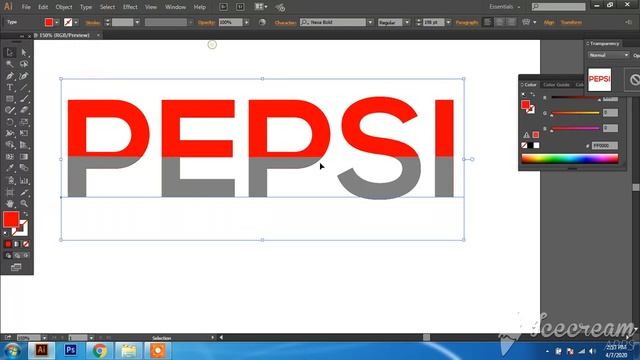Select the Rotate tool
The image size is (640, 360).
(10, 122)
